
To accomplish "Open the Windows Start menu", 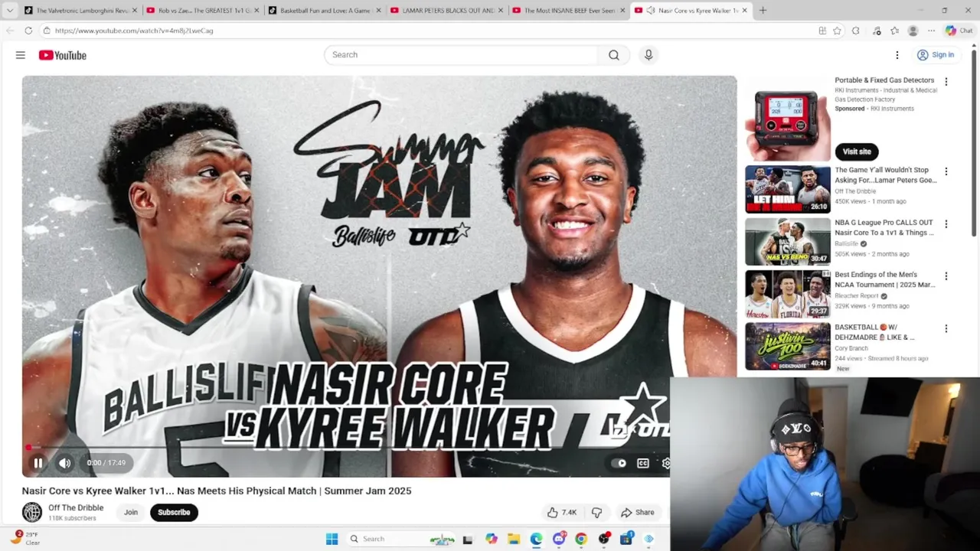I will pyautogui.click(x=332, y=539).
